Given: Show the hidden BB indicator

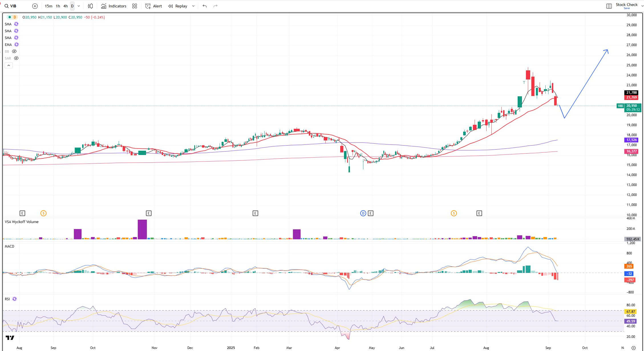Looking at the screenshot, I should tap(14, 51).
